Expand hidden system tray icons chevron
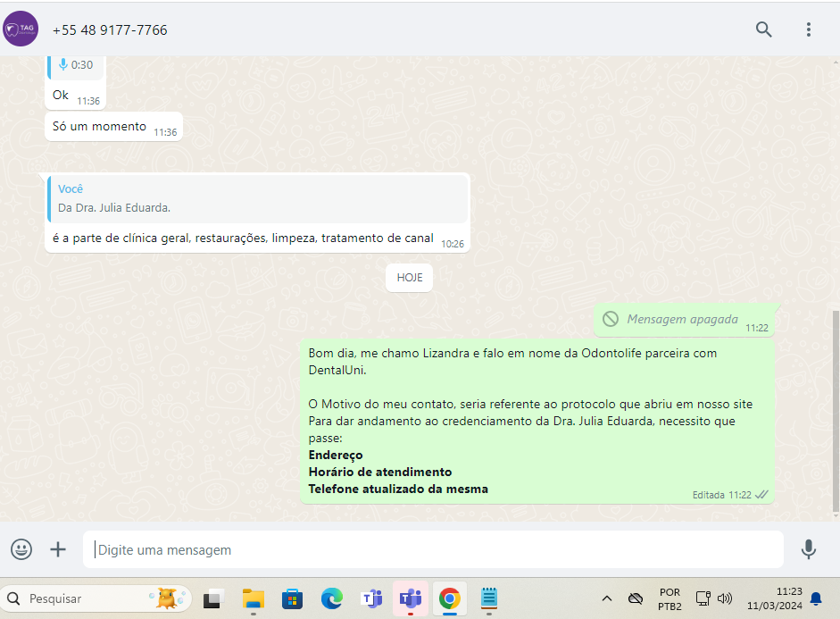Screen dimensions: 840x619 click(x=606, y=598)
